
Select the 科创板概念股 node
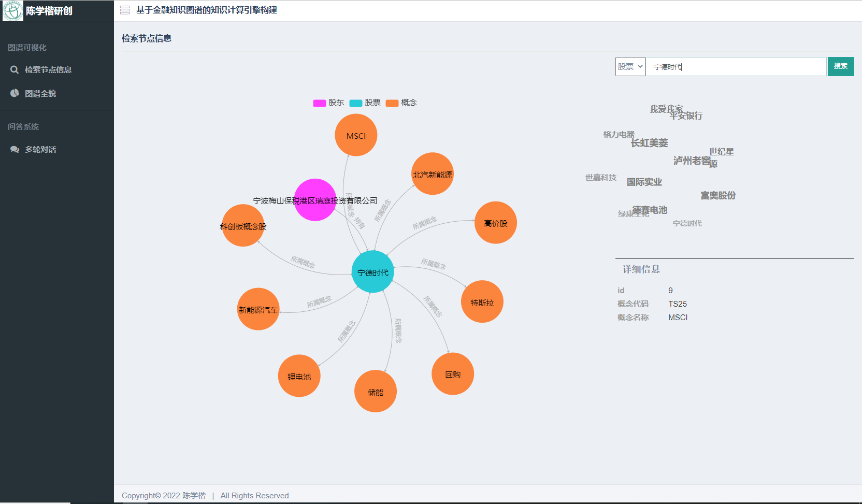click(x=243, y=226)
